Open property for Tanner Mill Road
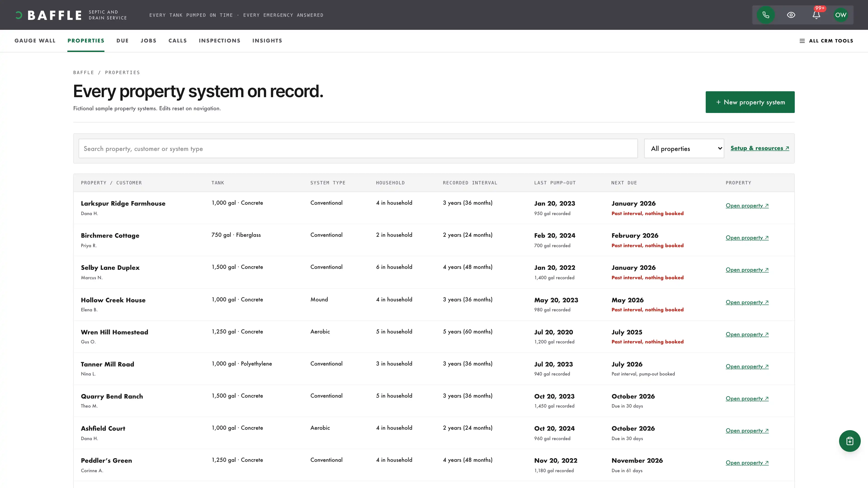 point(747,366)
